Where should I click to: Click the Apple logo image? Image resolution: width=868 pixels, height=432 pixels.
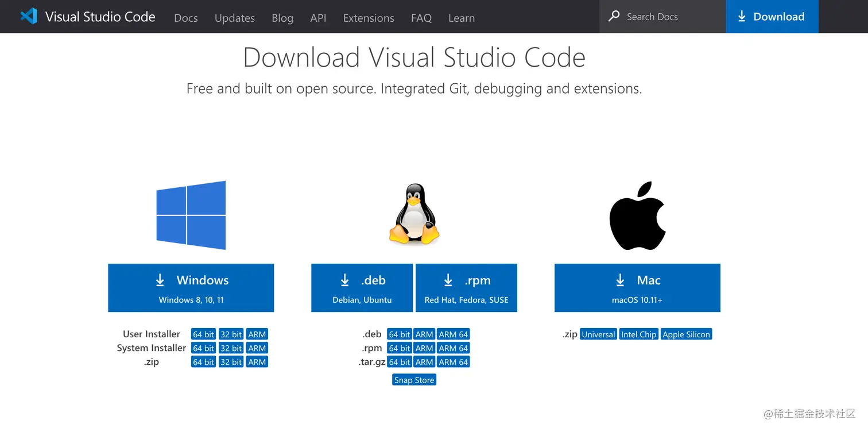[x=637, y=216]
